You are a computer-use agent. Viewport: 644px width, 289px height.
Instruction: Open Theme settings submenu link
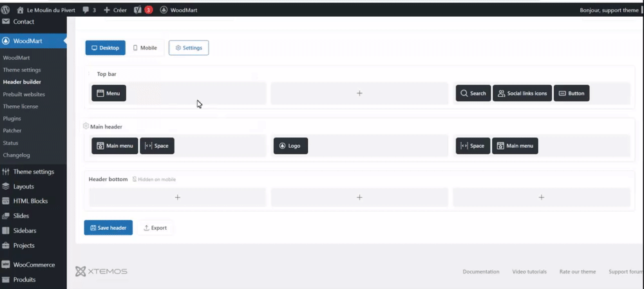pos(22,70)
